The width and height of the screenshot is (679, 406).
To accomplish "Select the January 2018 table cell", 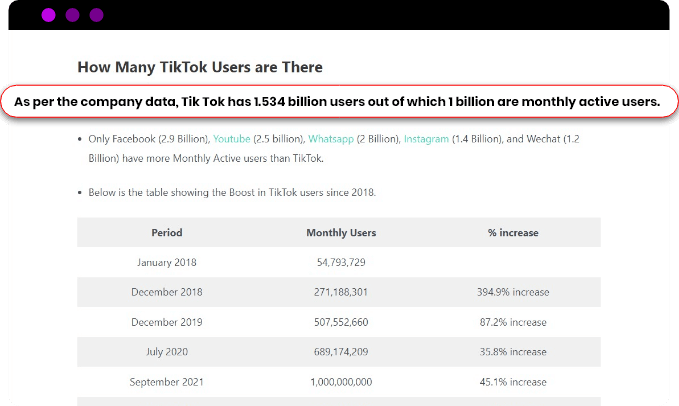I will tap(167, 262).
